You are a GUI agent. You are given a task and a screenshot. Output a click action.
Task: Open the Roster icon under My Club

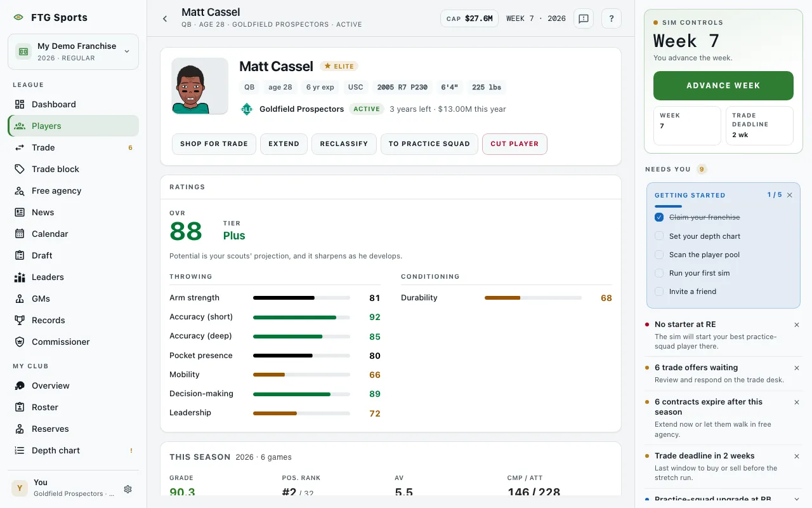click(20, 407)
